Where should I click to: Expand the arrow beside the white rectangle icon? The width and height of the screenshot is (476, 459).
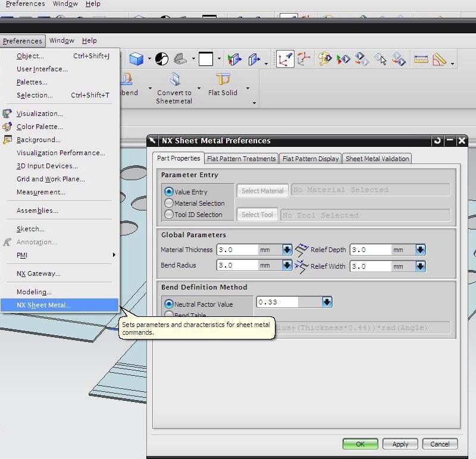click(219, 58)
